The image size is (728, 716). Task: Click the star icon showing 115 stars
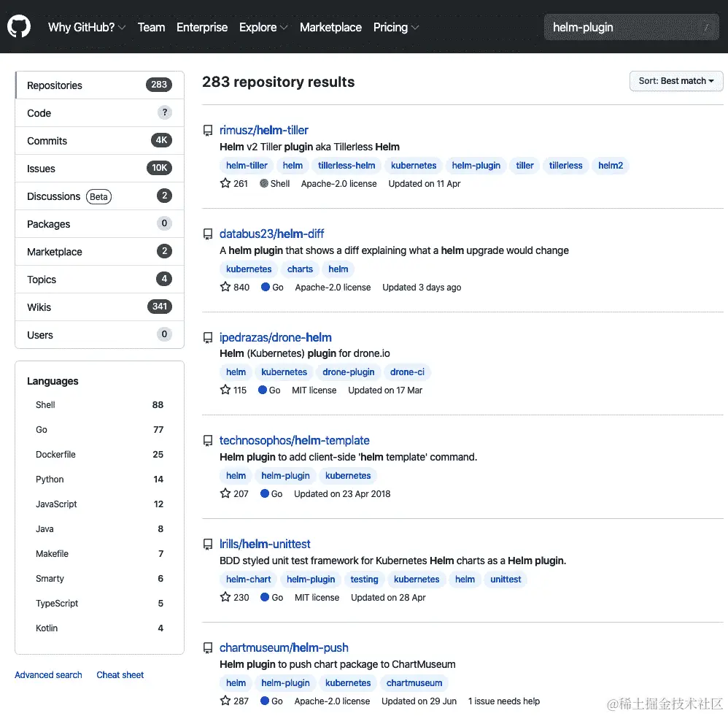tap(225, 390)
